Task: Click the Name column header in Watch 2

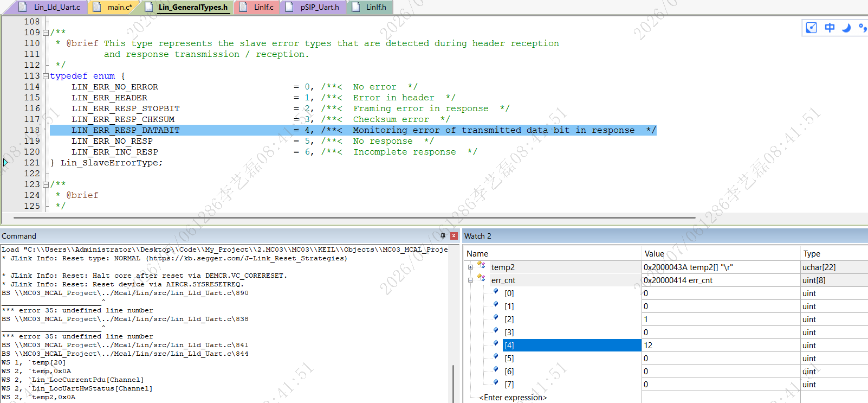Action: pyautogui.click(x=552, y=253)
